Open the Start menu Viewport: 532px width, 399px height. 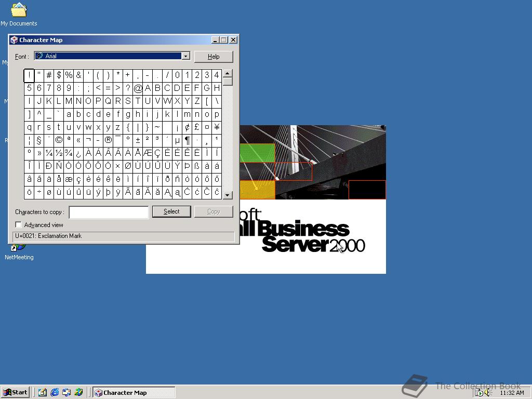point(15,392)
